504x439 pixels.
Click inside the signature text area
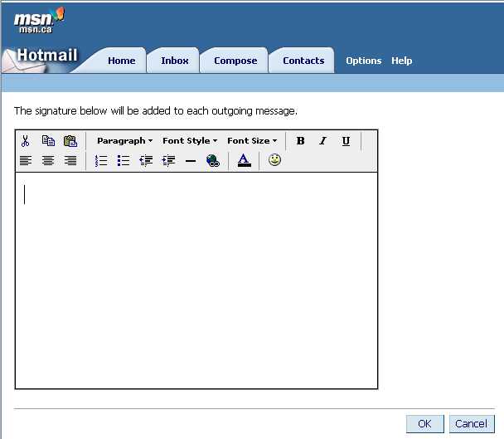click(x=196, y=280)
